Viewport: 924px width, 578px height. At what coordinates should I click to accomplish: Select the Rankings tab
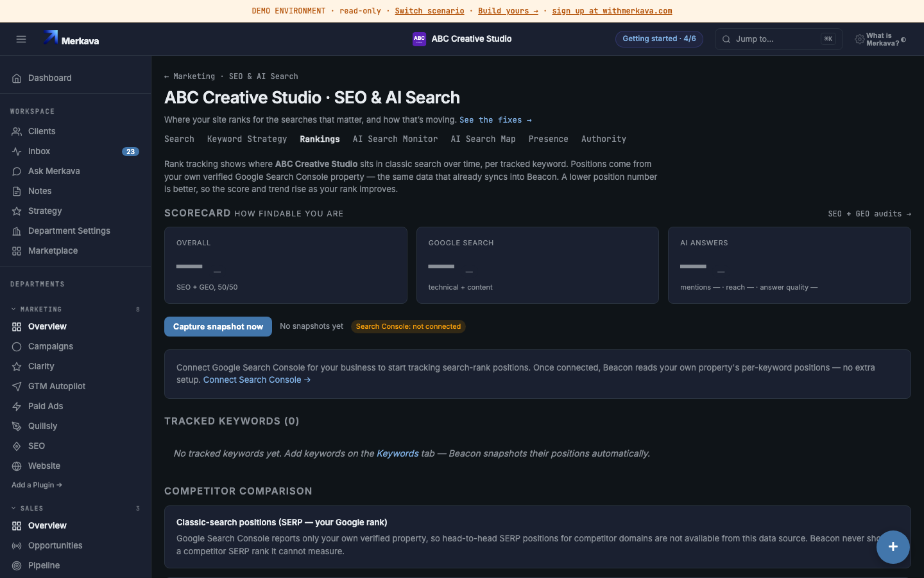[320, 139]
